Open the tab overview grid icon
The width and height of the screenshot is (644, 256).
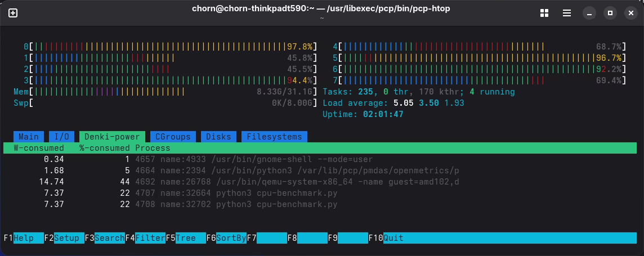pyautogui.click(x=544, y=13)
